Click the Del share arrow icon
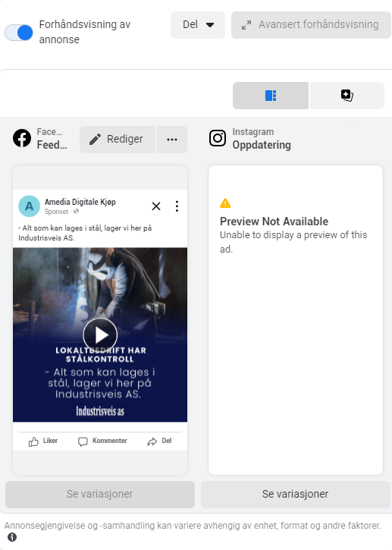The height and width of the screenshot is (550, 392). click(x=152, y=442)
